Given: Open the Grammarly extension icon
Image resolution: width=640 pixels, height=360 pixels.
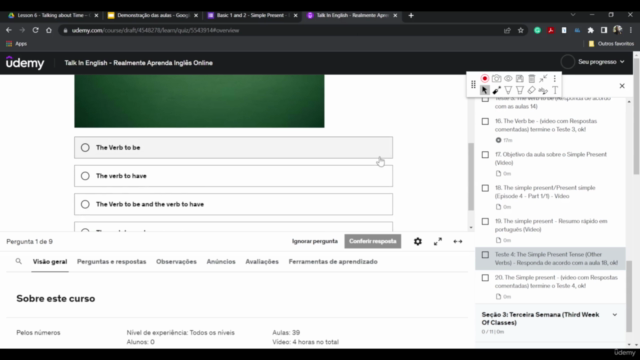Looking at the screenshot, I should click(x=537, y=30).
